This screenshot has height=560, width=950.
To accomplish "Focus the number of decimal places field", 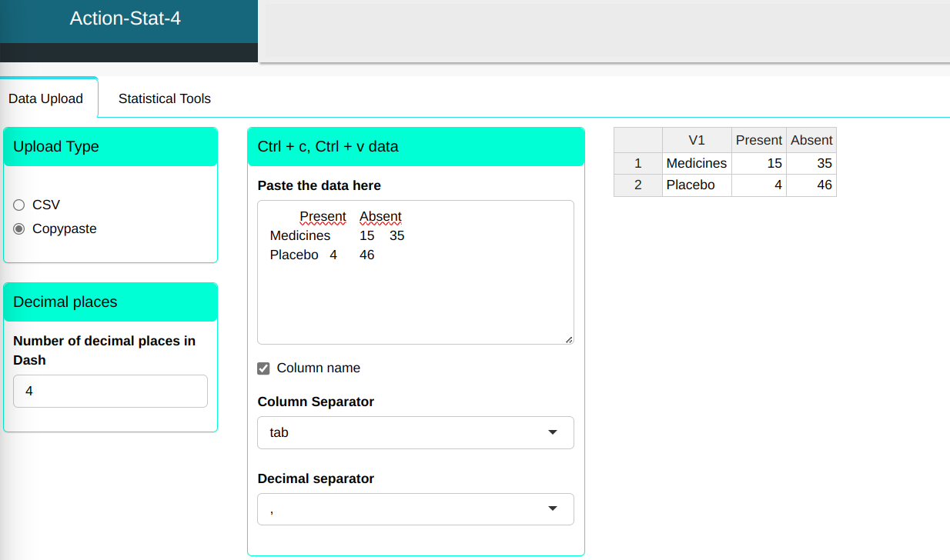I will click(110, 391).
